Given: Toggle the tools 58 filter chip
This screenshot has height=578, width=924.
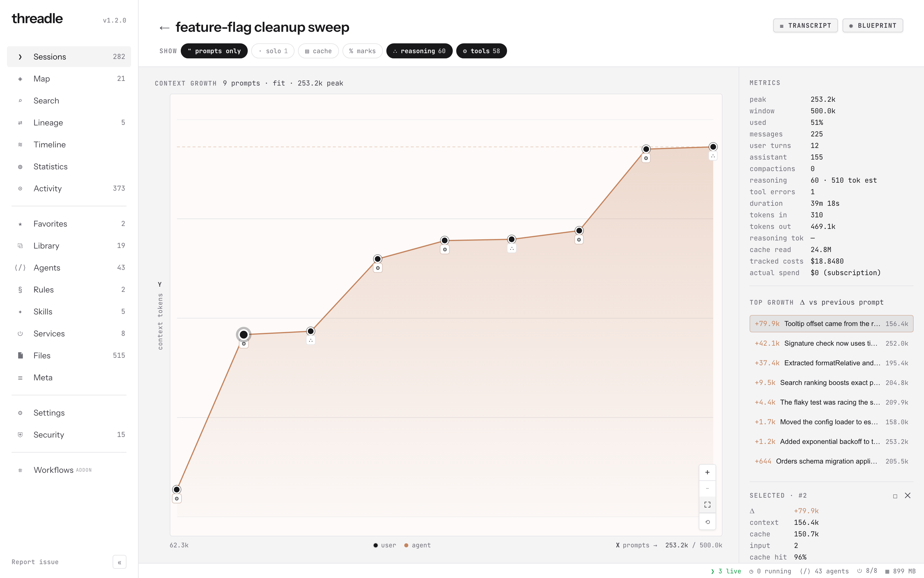Looking at the screenshot, I should coord(481,51).
